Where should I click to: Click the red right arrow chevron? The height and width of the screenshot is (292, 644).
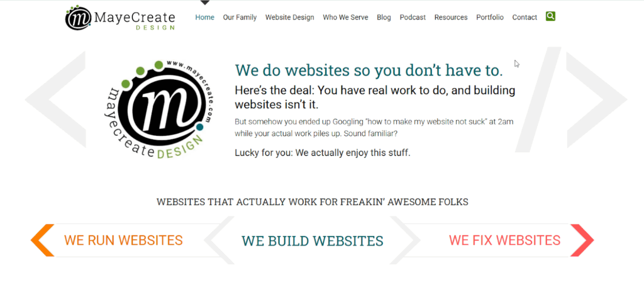582,240
